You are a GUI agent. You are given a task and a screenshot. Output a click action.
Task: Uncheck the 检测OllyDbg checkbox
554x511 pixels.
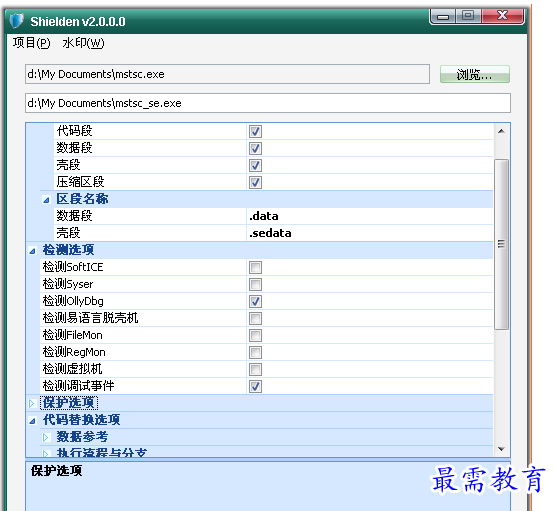click(255, 301)
